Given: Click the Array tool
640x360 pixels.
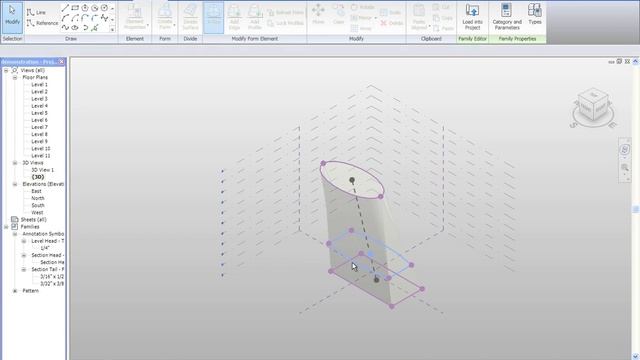Looking at the screenshot, I should 362,29.
